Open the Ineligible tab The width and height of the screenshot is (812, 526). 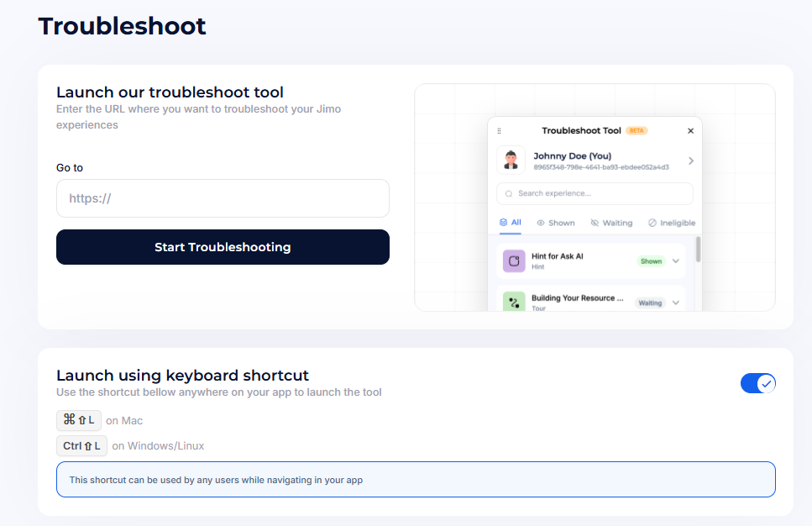tap(672, 223)
